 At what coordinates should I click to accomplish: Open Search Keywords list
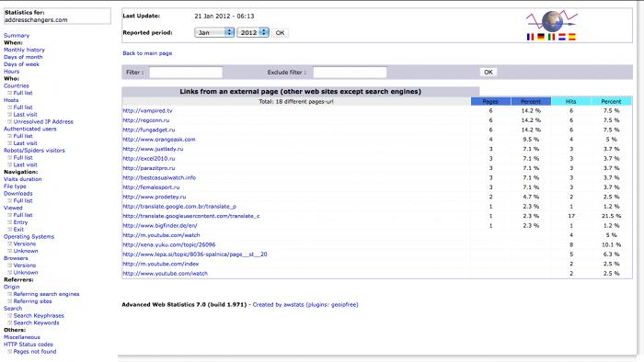[36, 322]
